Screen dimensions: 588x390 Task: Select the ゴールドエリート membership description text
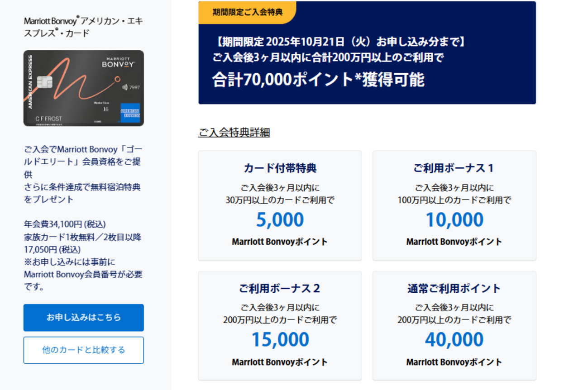point(83,174)
